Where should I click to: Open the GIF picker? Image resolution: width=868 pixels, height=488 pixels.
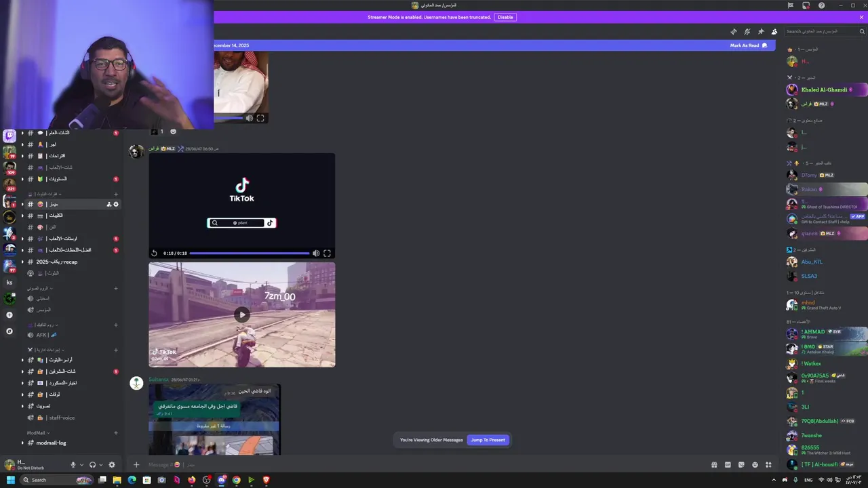728,465
